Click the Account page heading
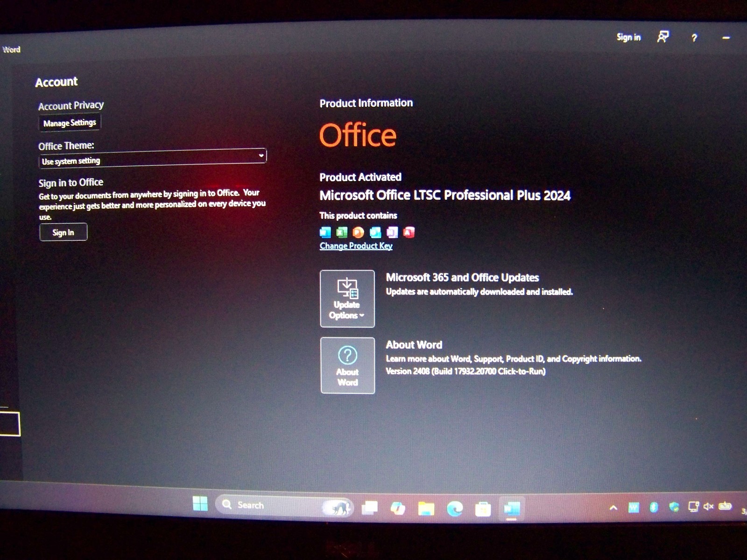This screenshot has width=747, height=560. 56,82
